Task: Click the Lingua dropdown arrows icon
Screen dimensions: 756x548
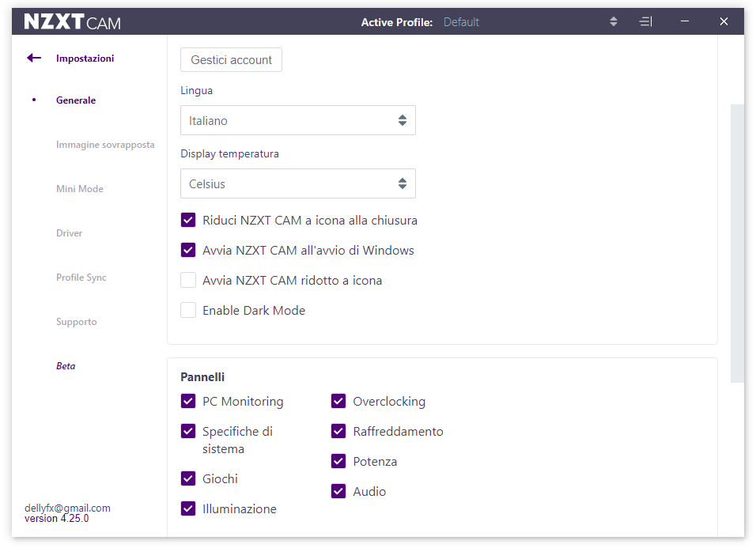Action: point(402,120)
